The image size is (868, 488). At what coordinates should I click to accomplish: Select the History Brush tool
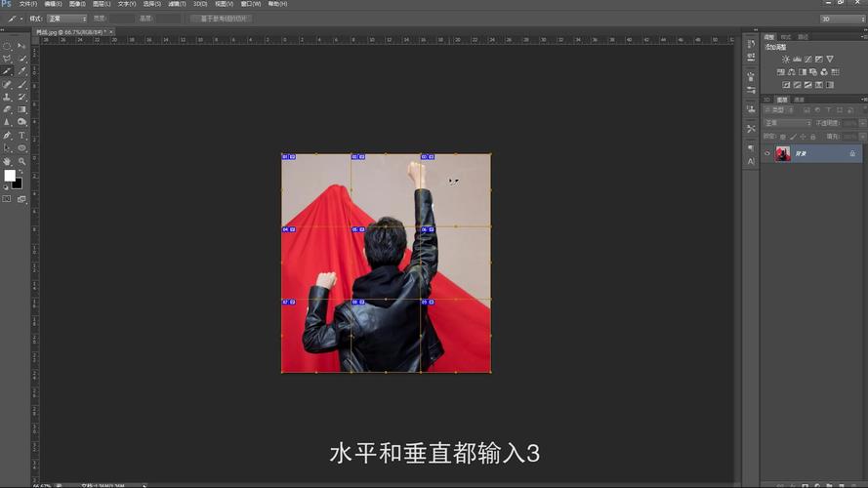tap(21, 97)
